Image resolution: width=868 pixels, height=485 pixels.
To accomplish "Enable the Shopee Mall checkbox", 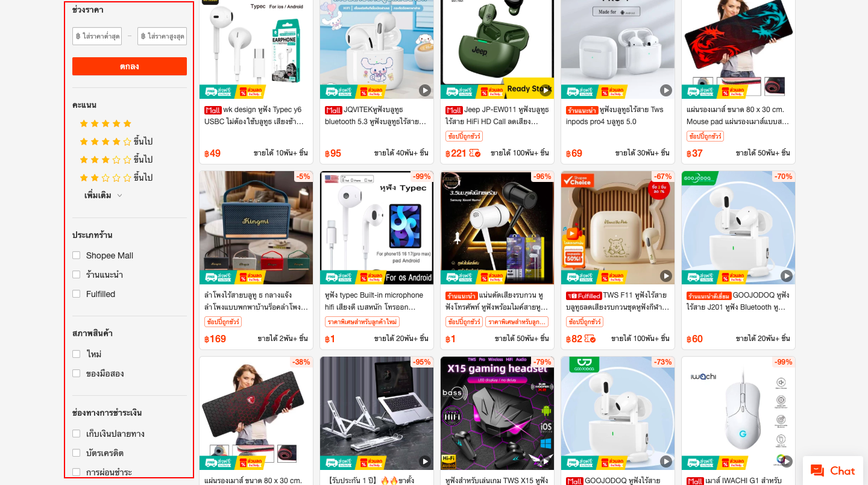I will point(77,255).
